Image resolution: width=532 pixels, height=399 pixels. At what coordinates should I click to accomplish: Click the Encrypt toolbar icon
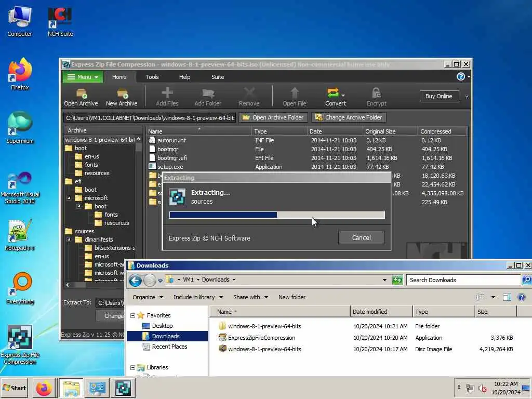point(376,97)
